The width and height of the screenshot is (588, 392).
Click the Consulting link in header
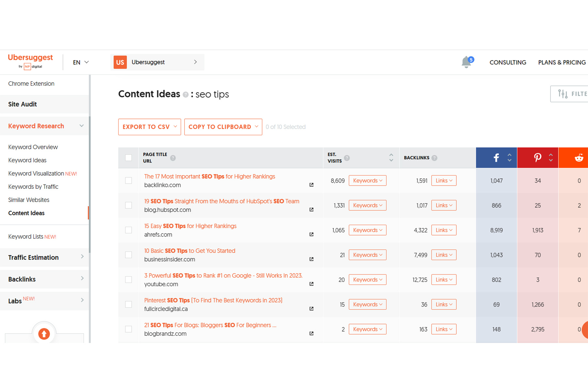pos(508,62)
